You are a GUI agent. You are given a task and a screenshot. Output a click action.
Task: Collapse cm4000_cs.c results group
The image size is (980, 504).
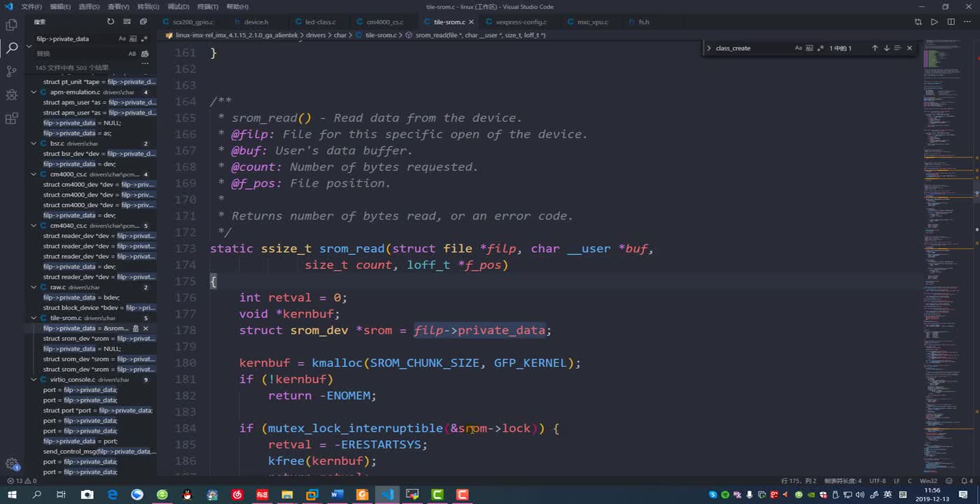click(x=34, y=174)
